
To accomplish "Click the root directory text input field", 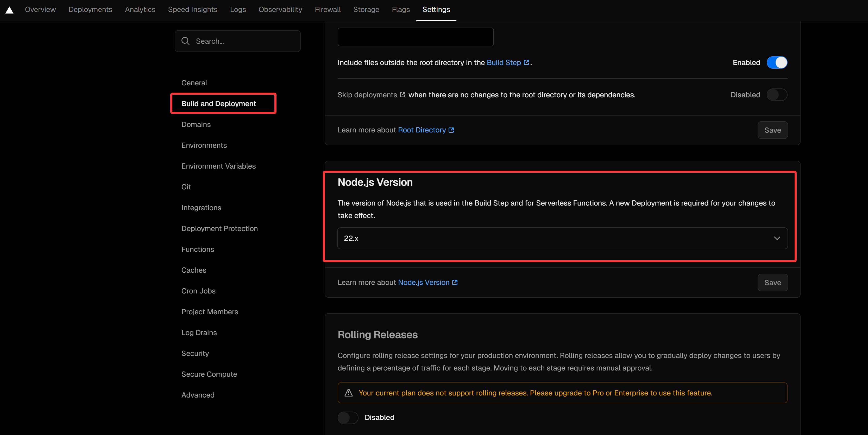I will click(415, 37).
